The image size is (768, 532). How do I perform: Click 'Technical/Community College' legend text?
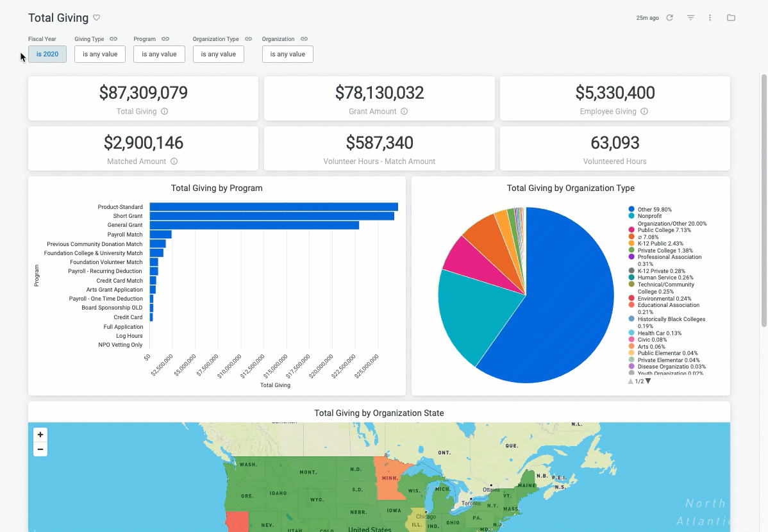point(666,288)
